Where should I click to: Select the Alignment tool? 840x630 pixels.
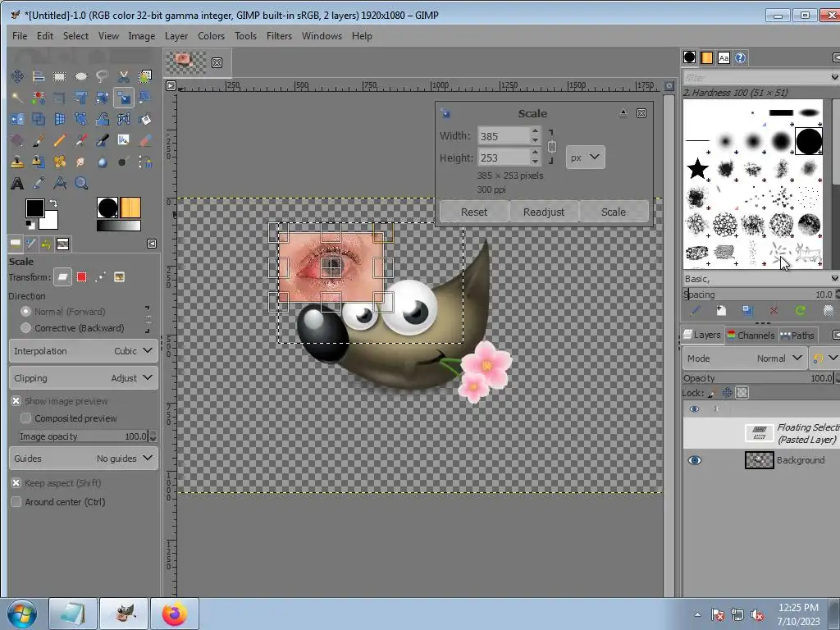coord(38,76)
